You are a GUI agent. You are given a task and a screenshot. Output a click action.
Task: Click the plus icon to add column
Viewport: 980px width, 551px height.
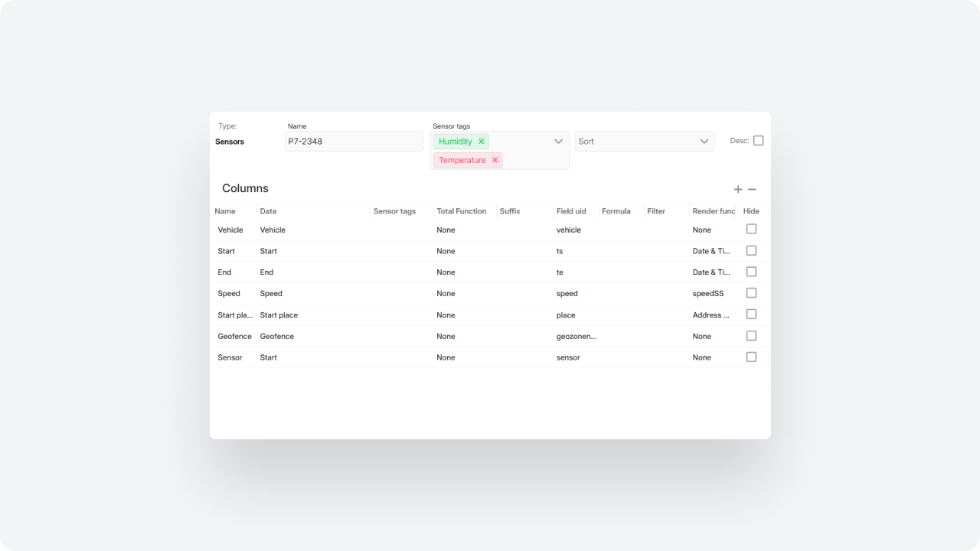pyautogui.click(x=738, y=189)
